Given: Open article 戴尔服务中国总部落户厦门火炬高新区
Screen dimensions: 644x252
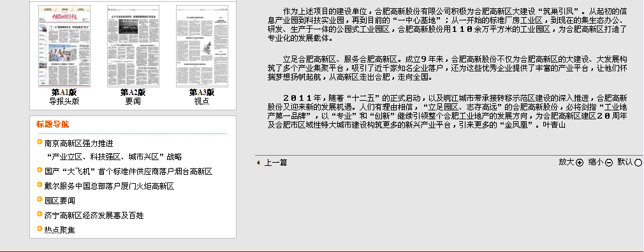Looking at the screenshot, I should coord(109,186).
